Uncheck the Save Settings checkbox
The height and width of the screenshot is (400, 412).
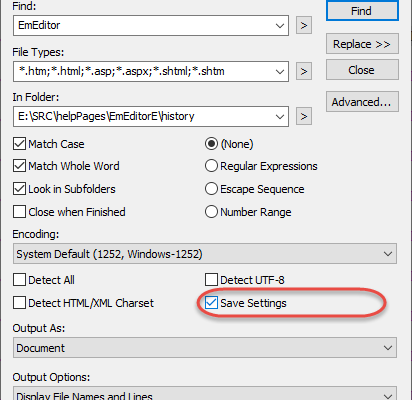click(x=211, y=303)
